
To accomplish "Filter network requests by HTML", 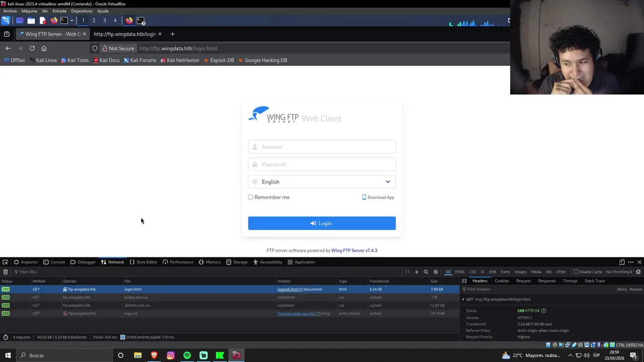I will [460, 272].
